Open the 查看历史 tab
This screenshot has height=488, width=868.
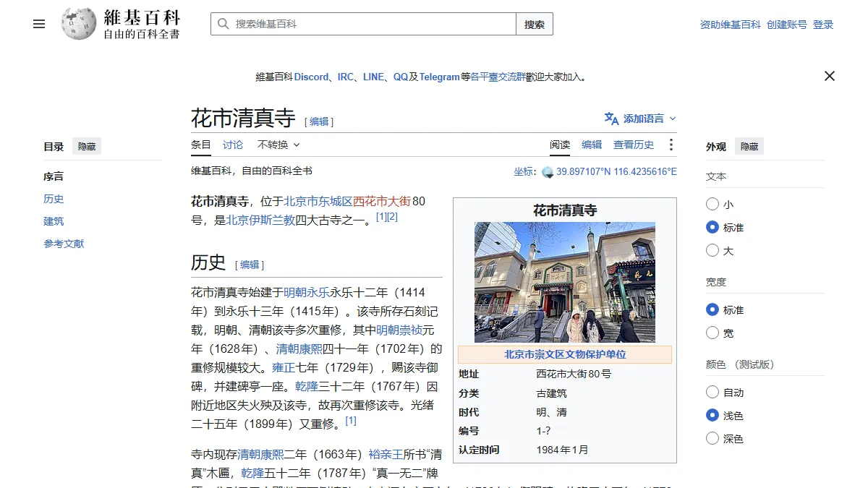point(634,145)
